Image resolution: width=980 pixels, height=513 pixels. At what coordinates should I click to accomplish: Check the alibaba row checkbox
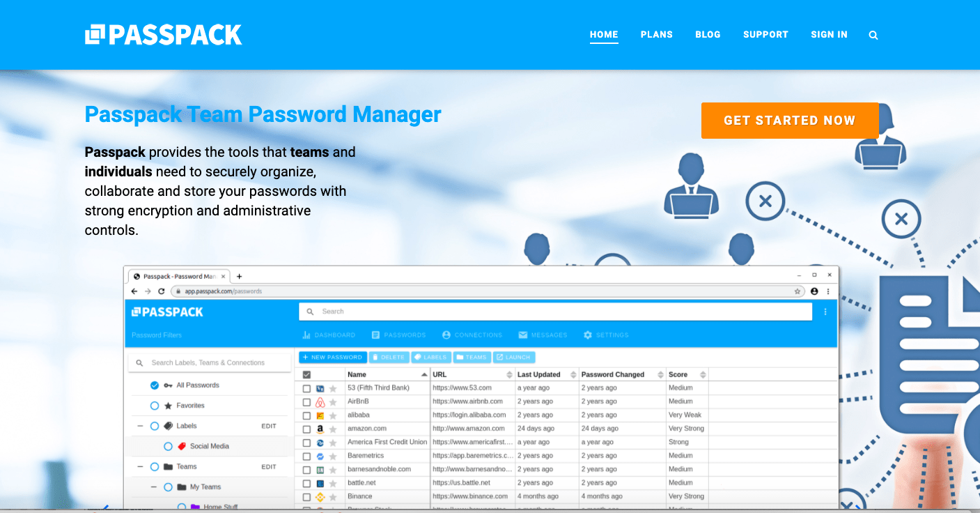pos(306,415)
